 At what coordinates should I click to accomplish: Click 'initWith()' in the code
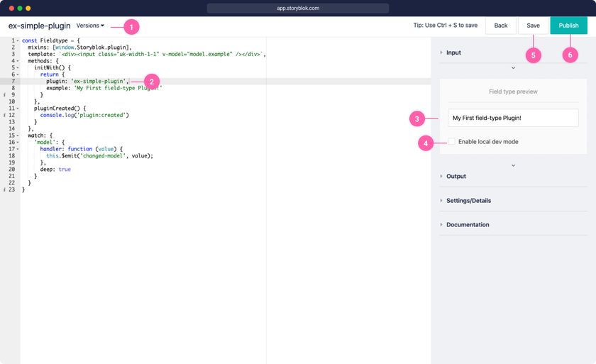[x=49, y=67]
